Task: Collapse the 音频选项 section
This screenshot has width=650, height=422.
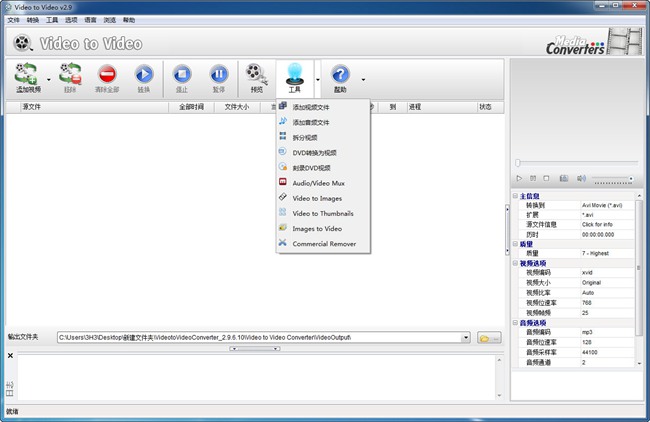Action: (x=515, y=323)
